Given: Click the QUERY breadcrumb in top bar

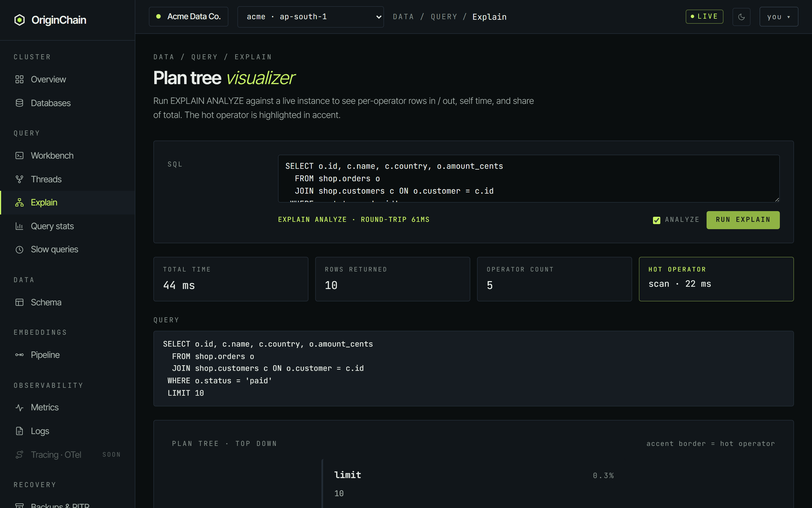Looking at the screenshot, I should point(444,17).
